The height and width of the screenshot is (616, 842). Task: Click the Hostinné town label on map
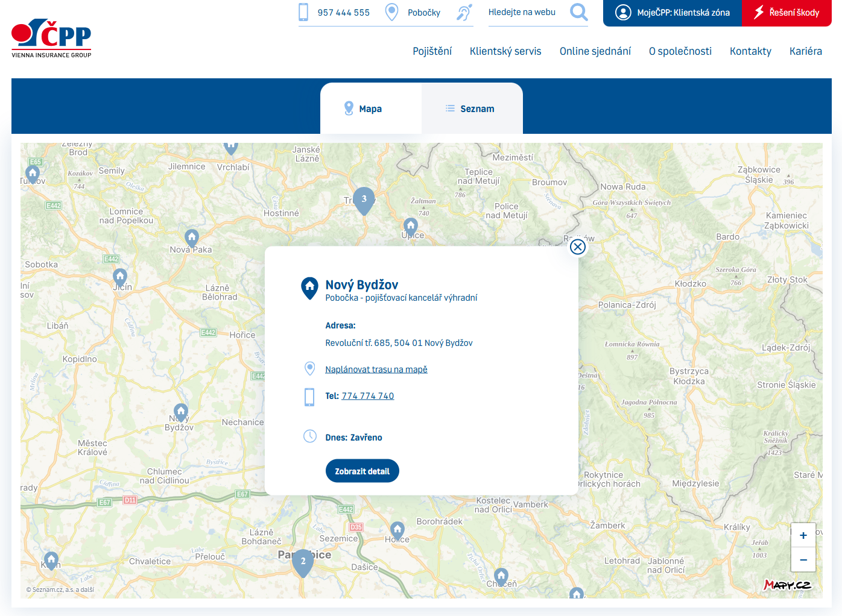coord(281,213)
